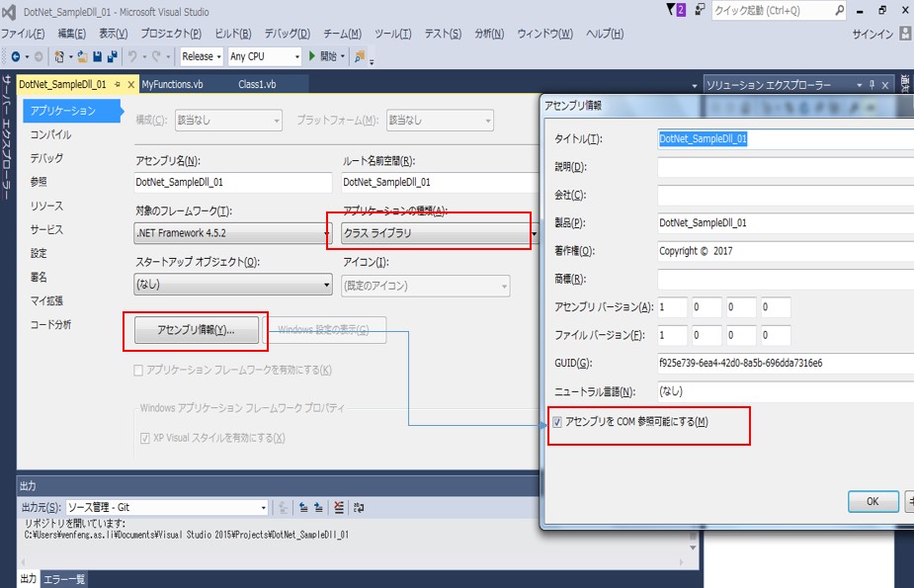Screen dimensions: 914x588
Task: Open assembly info via アセンブリ情報 button
Action: pyautogui.click(x=198, y=330)
